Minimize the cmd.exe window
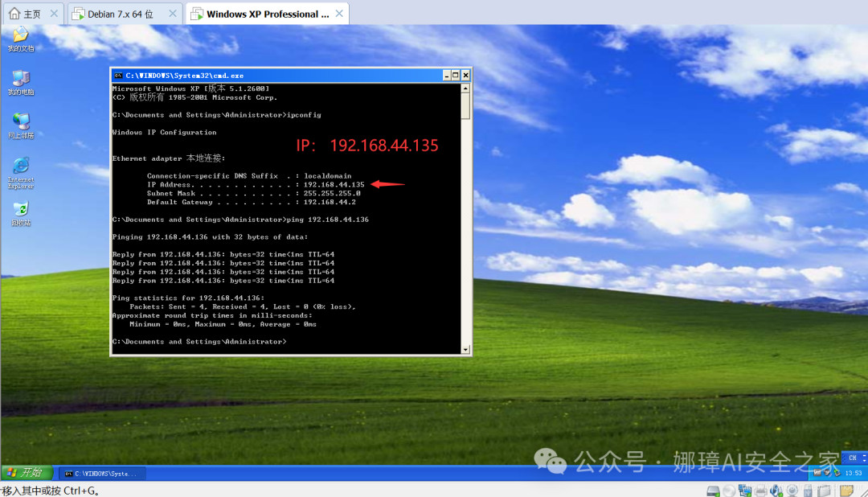Viewport: 868px width, 497px height. [447, 76]
